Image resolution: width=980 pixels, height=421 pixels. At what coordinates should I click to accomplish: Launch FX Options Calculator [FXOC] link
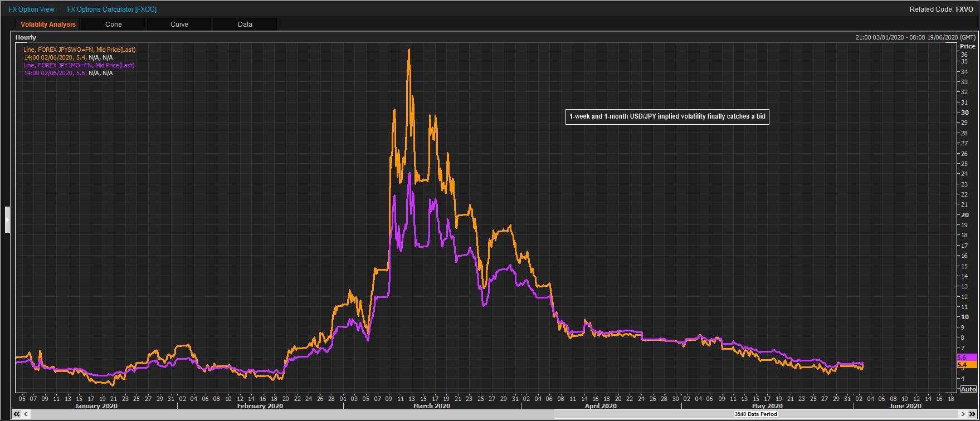[111, 9]
